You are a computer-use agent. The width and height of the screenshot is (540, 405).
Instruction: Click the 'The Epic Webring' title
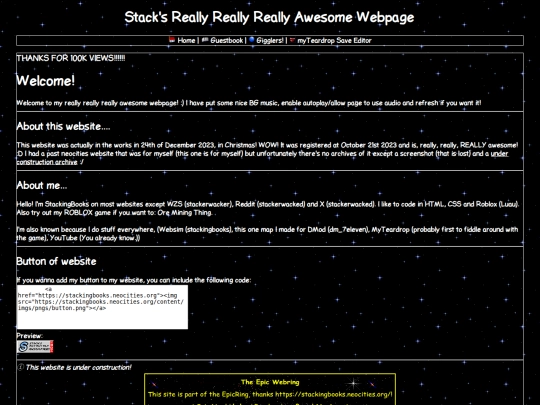[x=270, y=382]
